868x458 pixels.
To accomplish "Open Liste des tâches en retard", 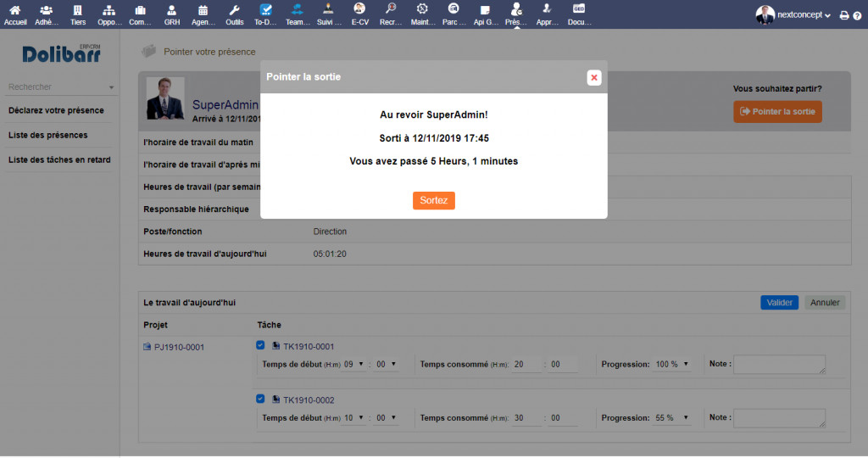I will point(59,159).
